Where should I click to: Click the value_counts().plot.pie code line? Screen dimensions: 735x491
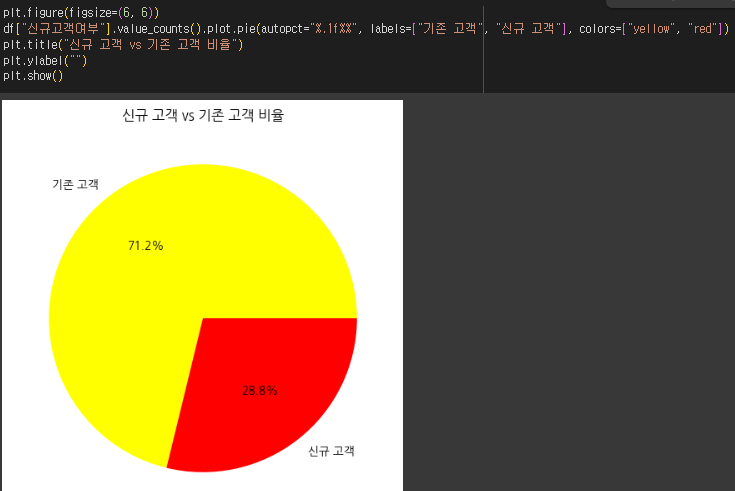click(x=366, y=29)
